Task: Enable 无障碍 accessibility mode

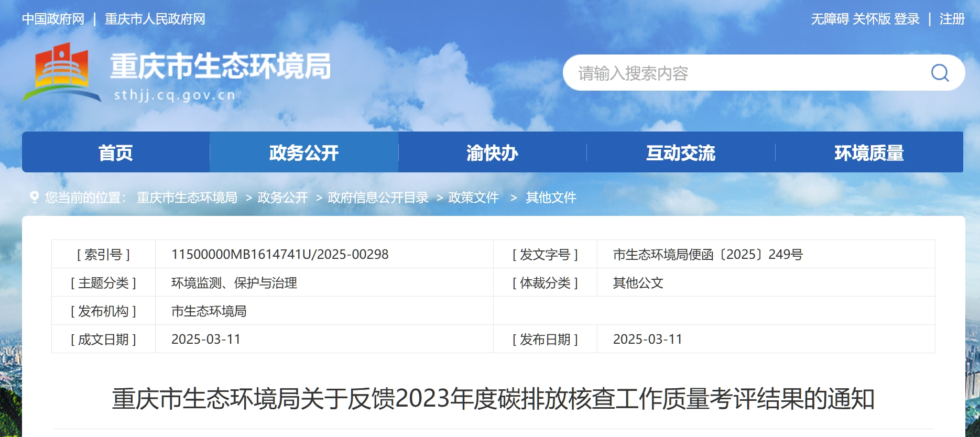Action: pos(830,19)
